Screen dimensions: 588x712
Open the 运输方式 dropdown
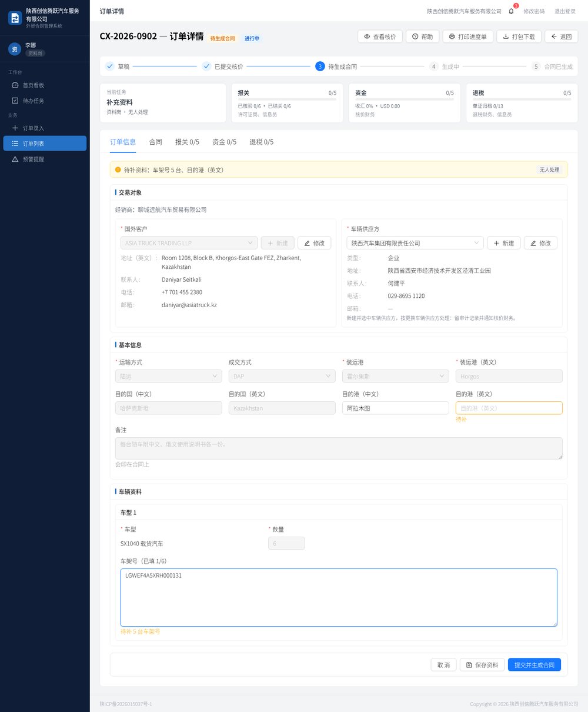pyautogui.click(x=169, y=377)
